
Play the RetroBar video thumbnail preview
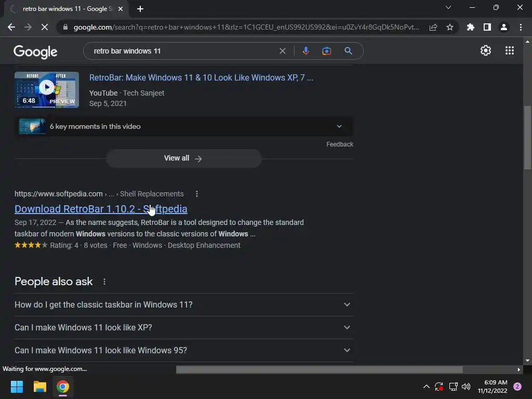pyautogui.click(x=47, y=89)
